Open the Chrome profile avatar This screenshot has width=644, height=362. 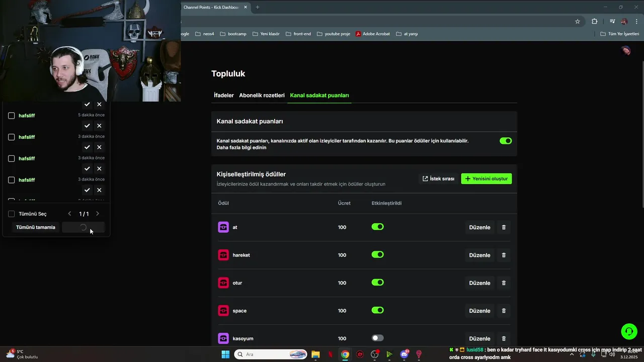[x=624, y=22]
